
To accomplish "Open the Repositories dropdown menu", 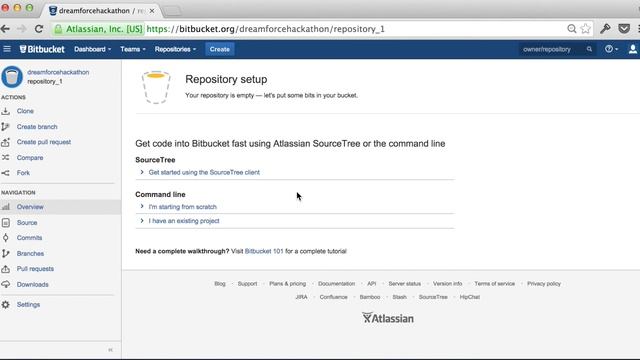I will pos(175,49).
